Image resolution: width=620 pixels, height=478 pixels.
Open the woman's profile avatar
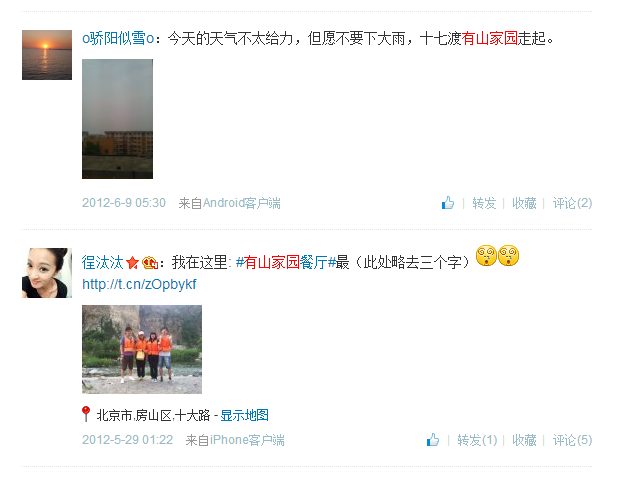pyautogui.click(x=47, y=273)
